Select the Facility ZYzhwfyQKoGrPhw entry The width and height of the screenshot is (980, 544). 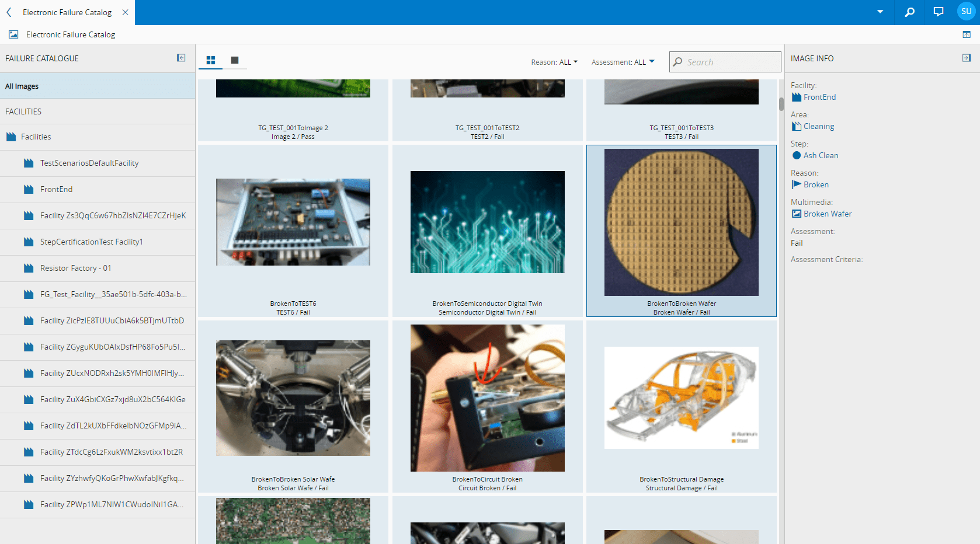click(x=98, y=478)
